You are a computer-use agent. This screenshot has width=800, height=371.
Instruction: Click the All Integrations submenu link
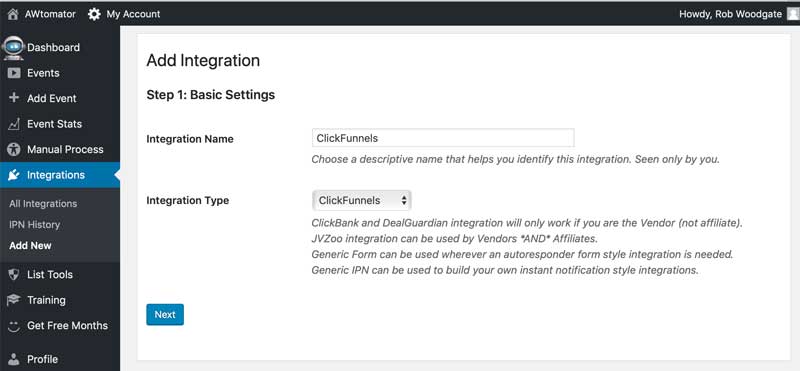tap(43, 204)
